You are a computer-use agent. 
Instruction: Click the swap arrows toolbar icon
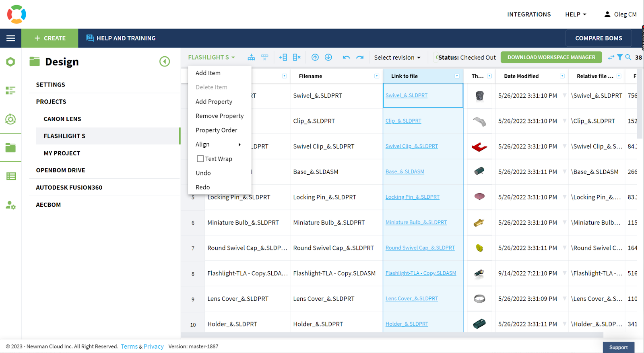click(611, 58)
